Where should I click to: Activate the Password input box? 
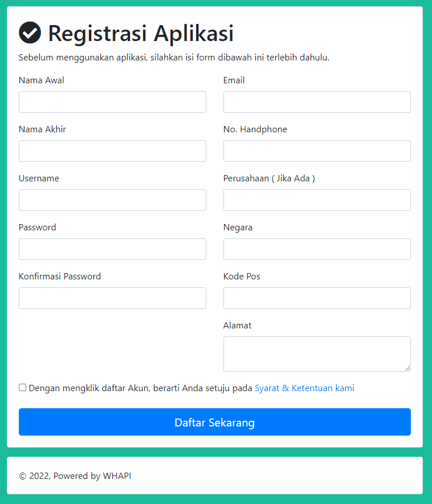coord(112,249)
